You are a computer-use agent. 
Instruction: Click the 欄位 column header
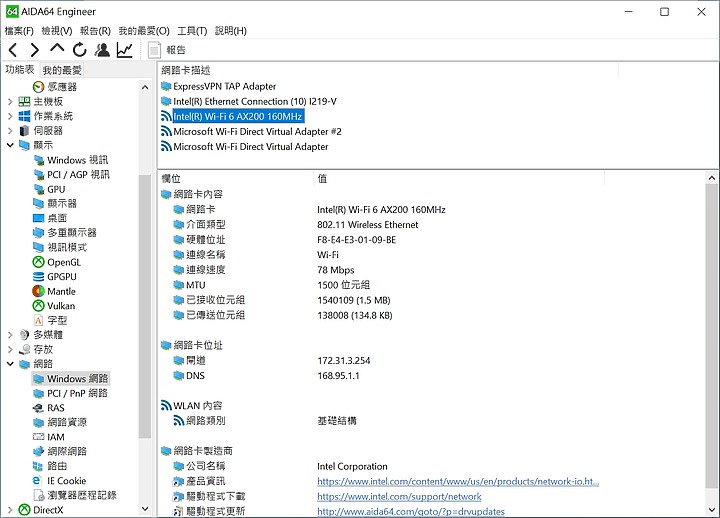click(236, 179)
